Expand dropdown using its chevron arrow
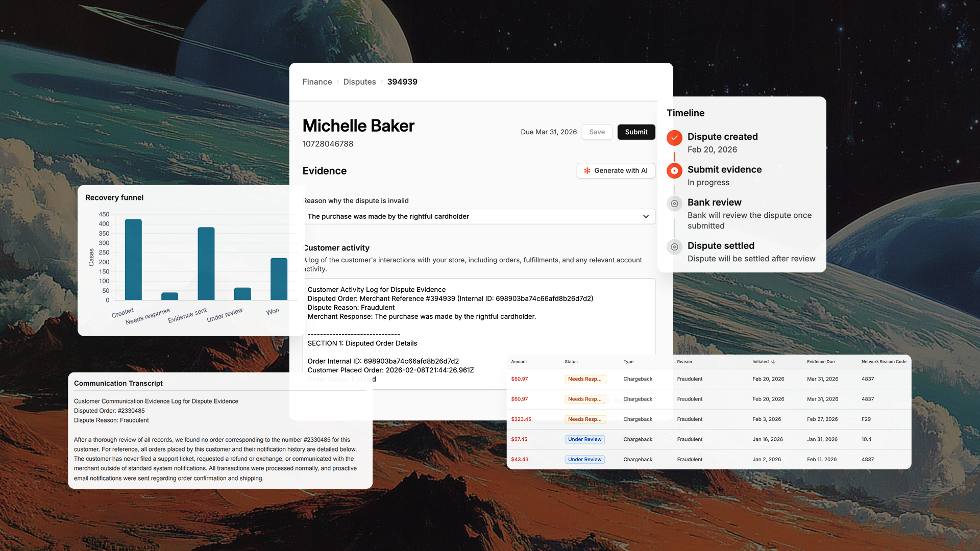 point(646,216)
